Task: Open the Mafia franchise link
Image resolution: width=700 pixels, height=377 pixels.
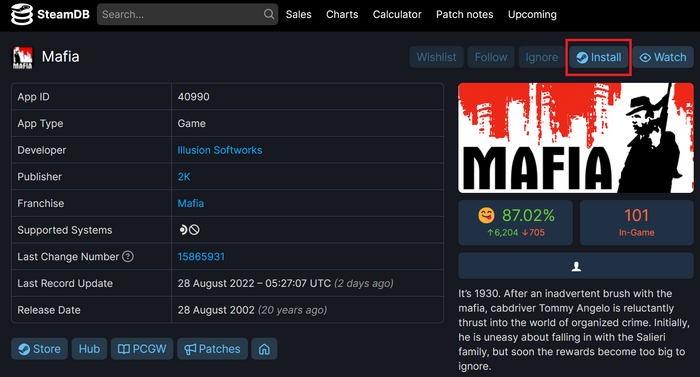Action: pyautogui.click(x=191, y=203)
